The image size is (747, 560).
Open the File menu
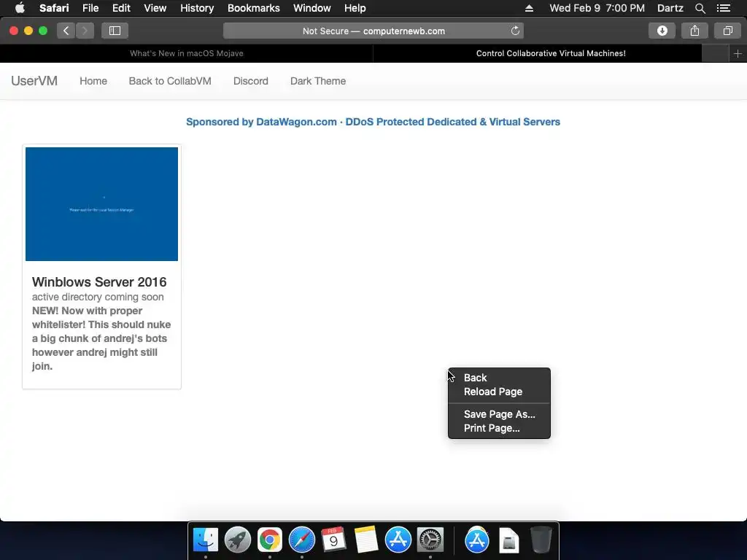coord(90,8)
